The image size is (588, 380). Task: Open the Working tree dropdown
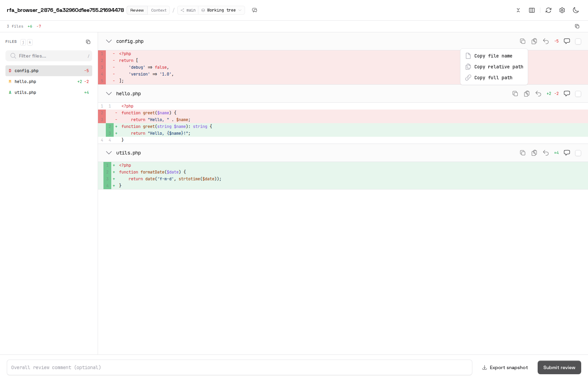(222, 10)
